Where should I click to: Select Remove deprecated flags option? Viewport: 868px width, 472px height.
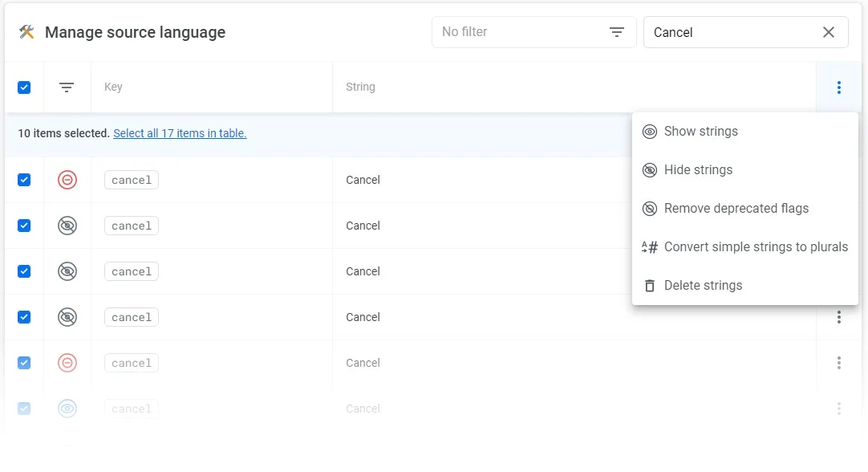click(736, 209)
